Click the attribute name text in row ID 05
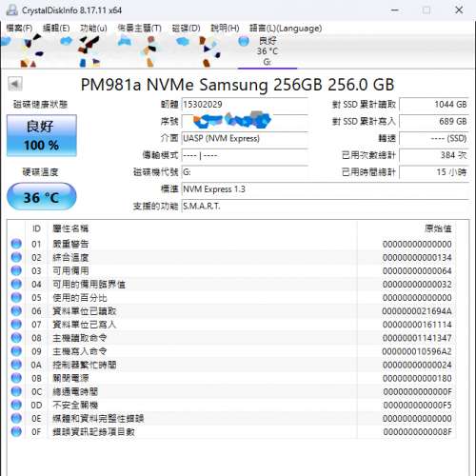Image resolution: width=476 pixels, height=476 pixels. click(79, 298)
